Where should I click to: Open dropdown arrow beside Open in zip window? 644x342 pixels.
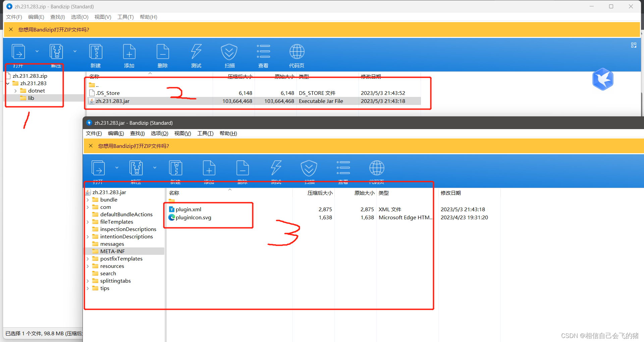click(x=37, y=51)
